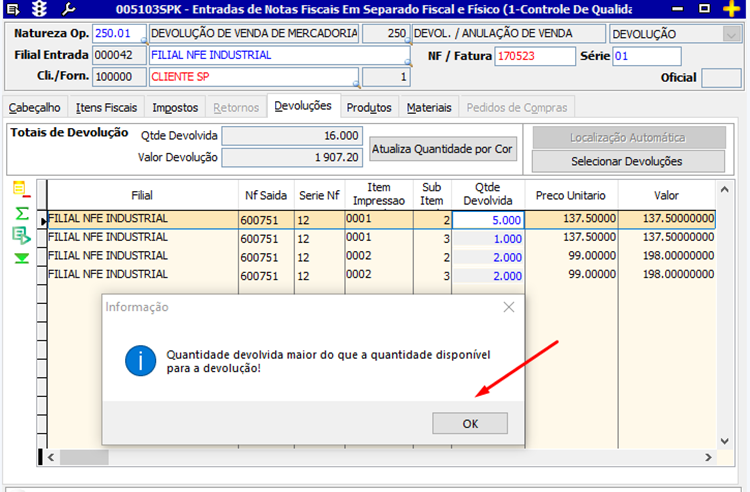The height and width of the screenshot is (492, 750).
Task: Click Localização Automática button
Action: (x=628, y=138)
